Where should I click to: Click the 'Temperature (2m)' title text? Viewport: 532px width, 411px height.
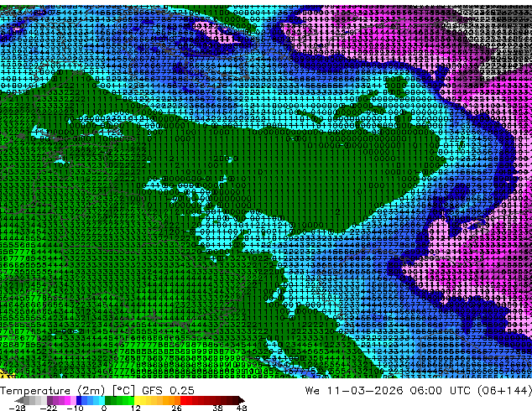(53, 391)
